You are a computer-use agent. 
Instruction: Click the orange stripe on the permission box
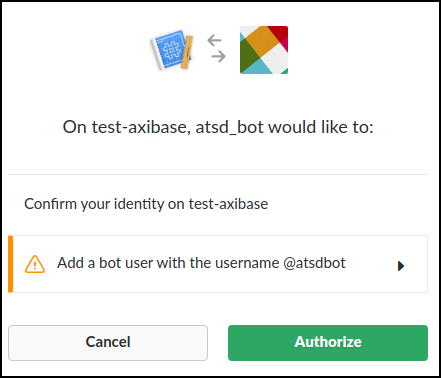coord(11,264)
